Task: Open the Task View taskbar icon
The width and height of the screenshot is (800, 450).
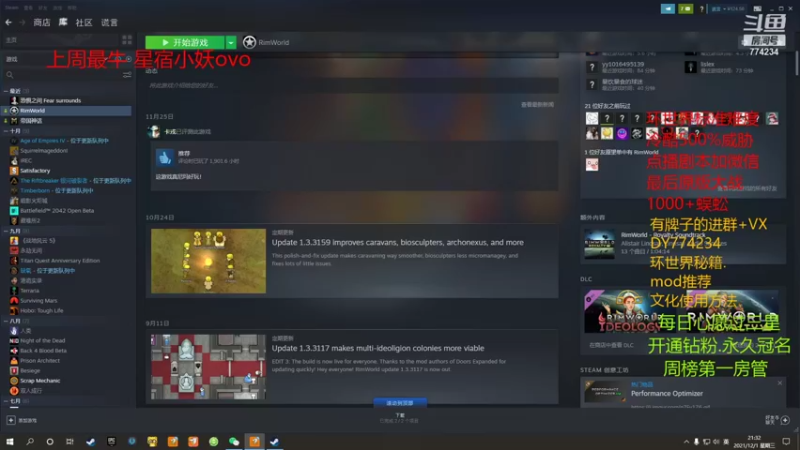Action: click(x=70, y=441)
